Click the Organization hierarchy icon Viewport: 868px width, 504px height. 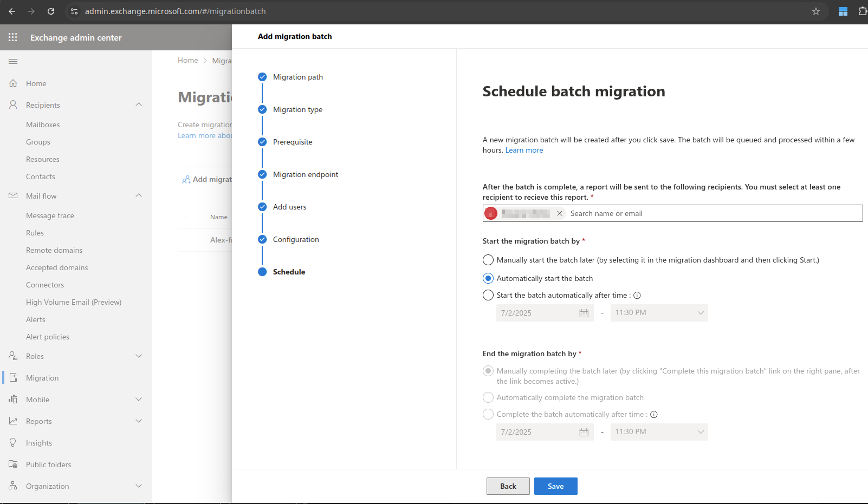click(13, 486)
